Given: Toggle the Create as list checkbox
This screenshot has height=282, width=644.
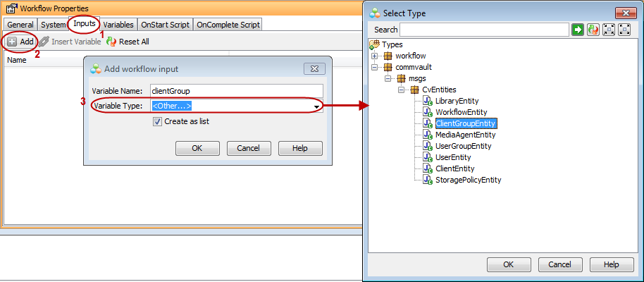Looking at the screenshot, I should tap(158, 121).
